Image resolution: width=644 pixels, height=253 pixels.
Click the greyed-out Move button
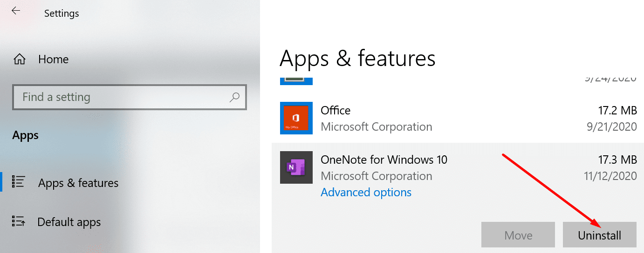(x=518, y=234)
